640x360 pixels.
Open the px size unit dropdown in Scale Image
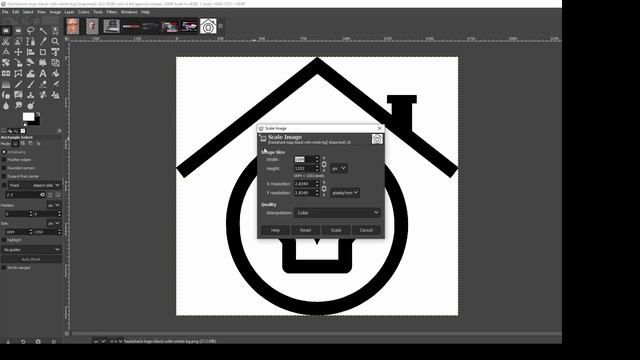339,168
